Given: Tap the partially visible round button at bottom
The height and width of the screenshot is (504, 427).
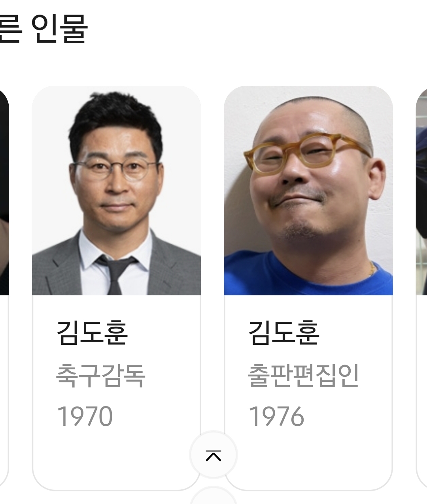Looking at the screenshot, I should coord(213,496).
